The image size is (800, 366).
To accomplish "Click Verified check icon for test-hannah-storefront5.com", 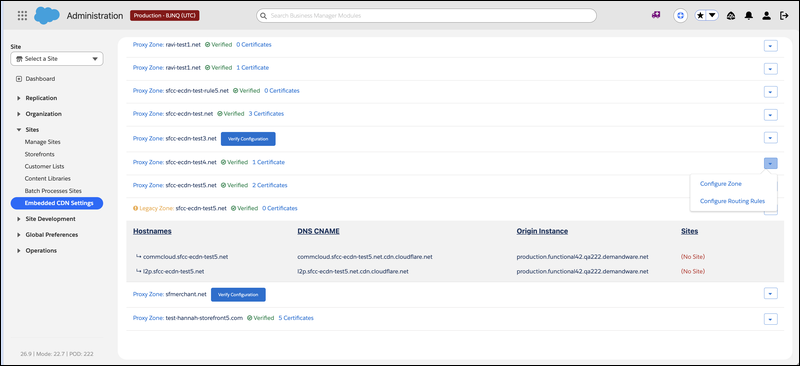I will pos(249,318).
